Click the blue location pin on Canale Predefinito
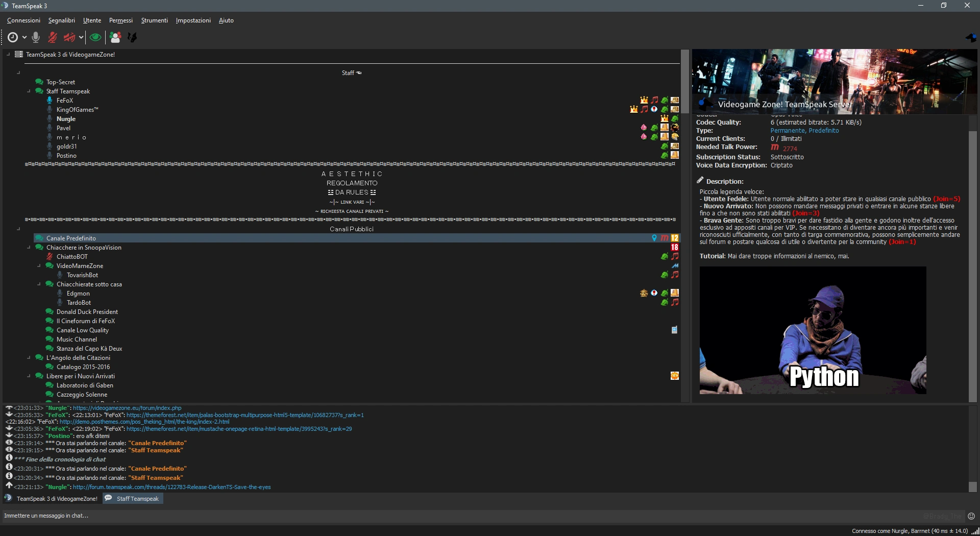The image size is (980, 536). click(x=654, y=238)
